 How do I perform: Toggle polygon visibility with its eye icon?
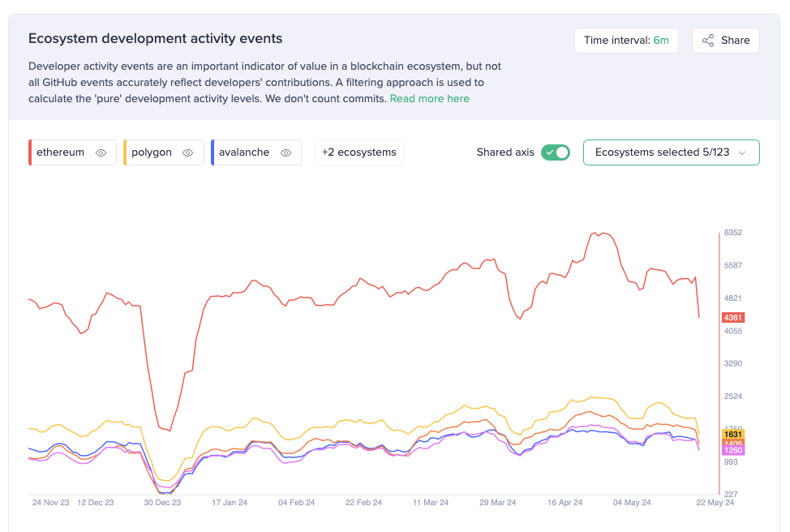coord(188,152)
